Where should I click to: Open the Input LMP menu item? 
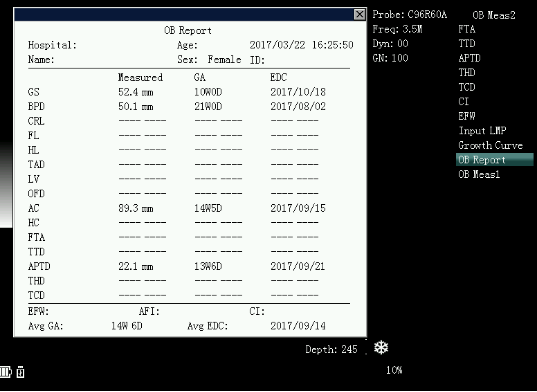pos(482,131)
